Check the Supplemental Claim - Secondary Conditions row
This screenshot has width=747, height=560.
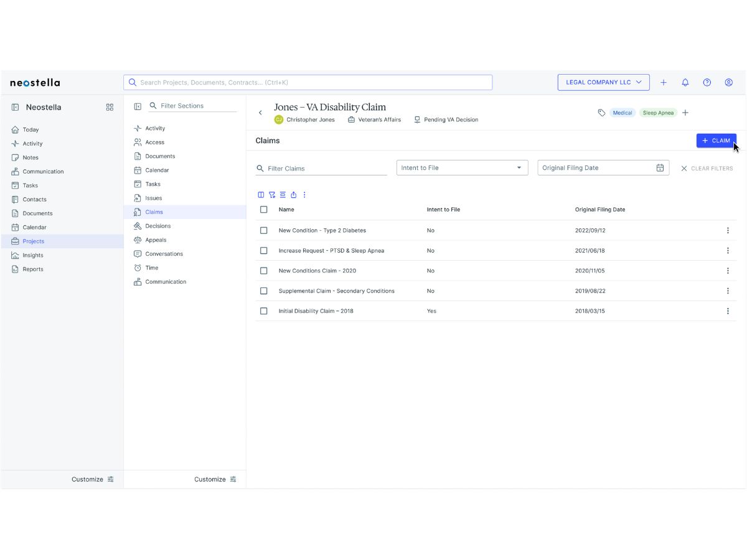(x=264, y=291)
